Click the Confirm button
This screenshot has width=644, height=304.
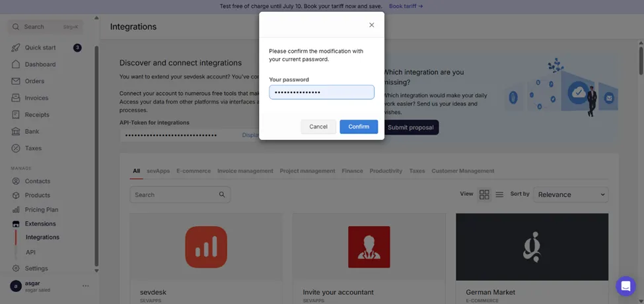point(359,127)
